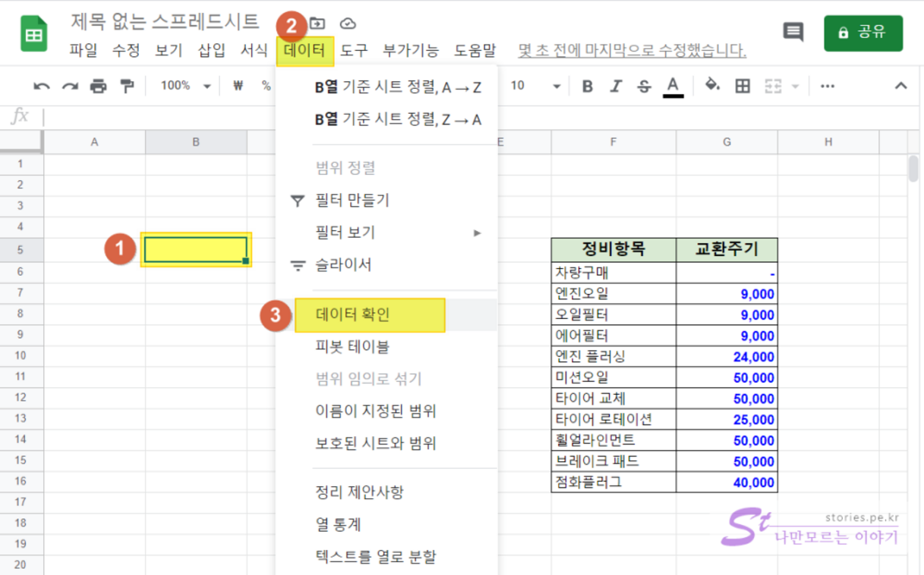Select the paint format roller
This screenshot has height=575, width=924.
pos(127,86)
